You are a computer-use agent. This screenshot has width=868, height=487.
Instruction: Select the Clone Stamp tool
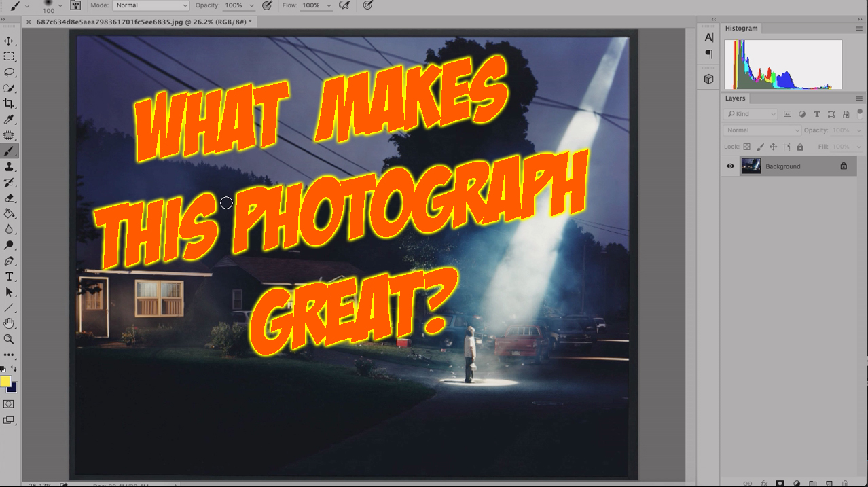click(x=9, y=166)
